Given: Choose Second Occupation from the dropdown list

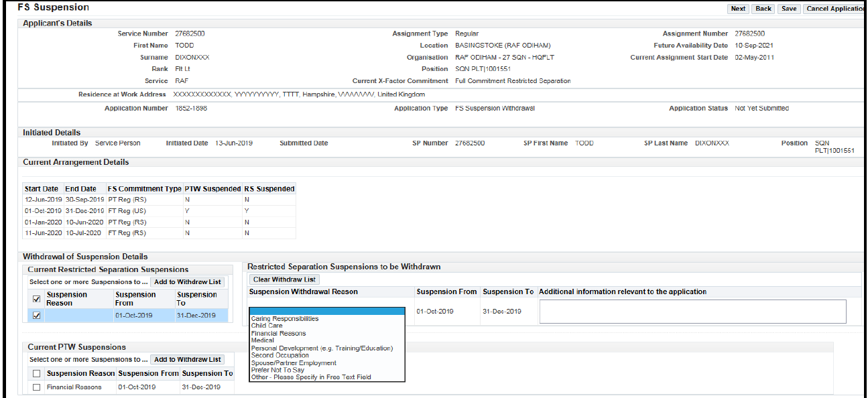Looking at the screenshot, I should pos(280,355).
